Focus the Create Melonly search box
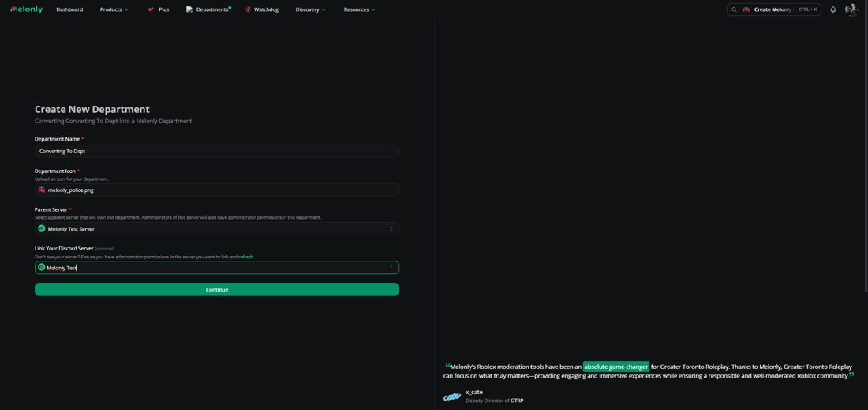868x410 pixels. point(774,9)
